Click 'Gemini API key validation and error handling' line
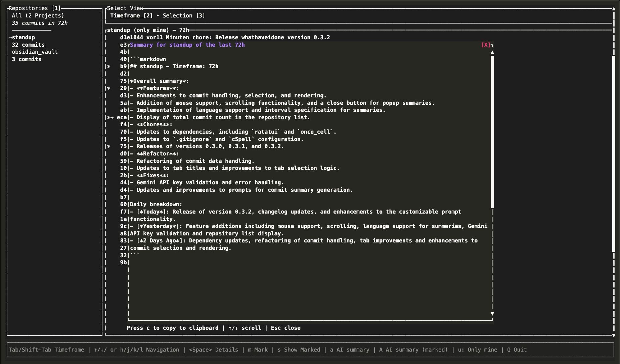The width and height of the screenshot is (620, 364). 207,182
